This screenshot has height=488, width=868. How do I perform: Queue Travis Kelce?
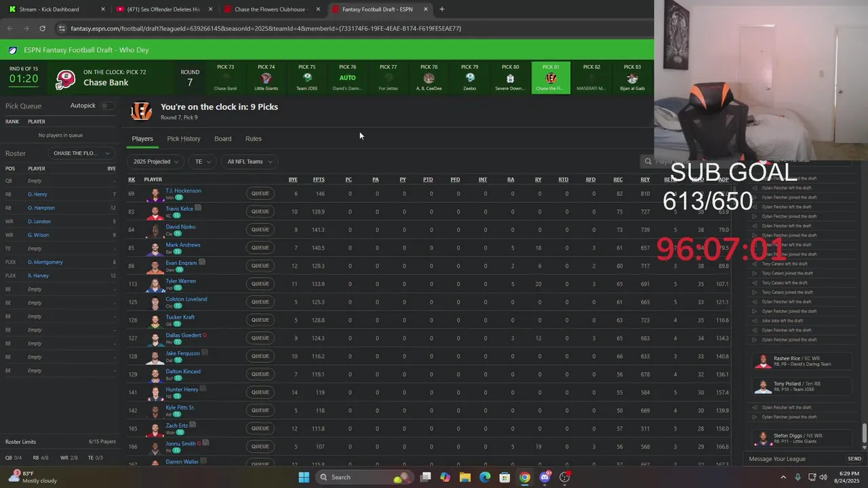(x=260, y=211)
